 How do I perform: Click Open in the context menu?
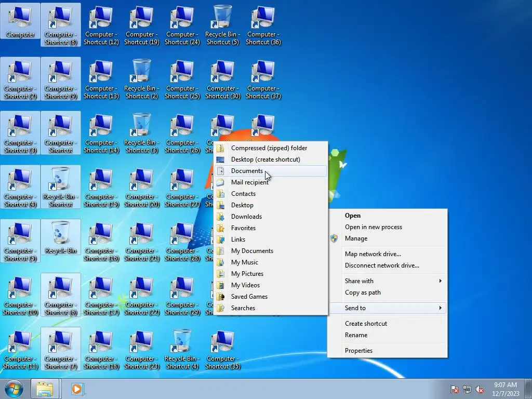387,216
